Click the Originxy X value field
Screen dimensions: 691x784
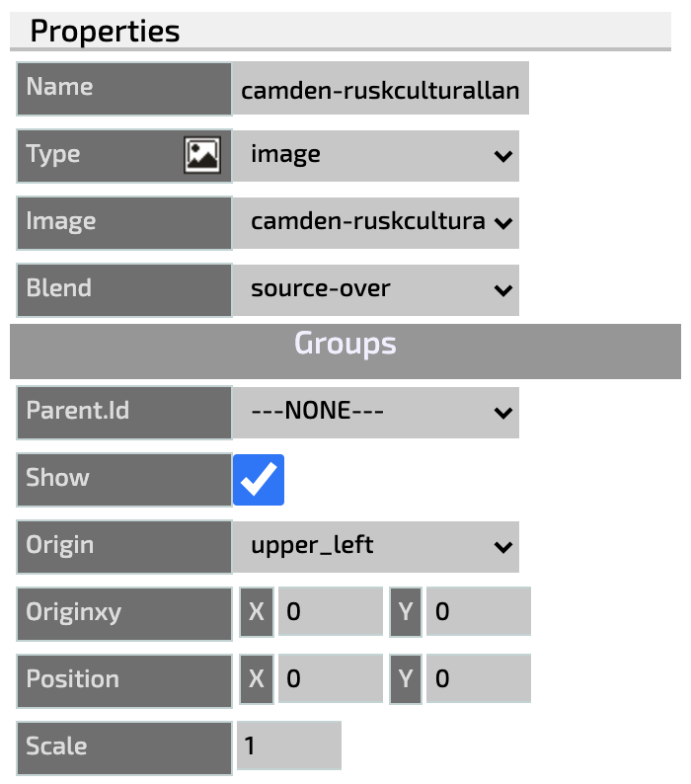(331, 611)
